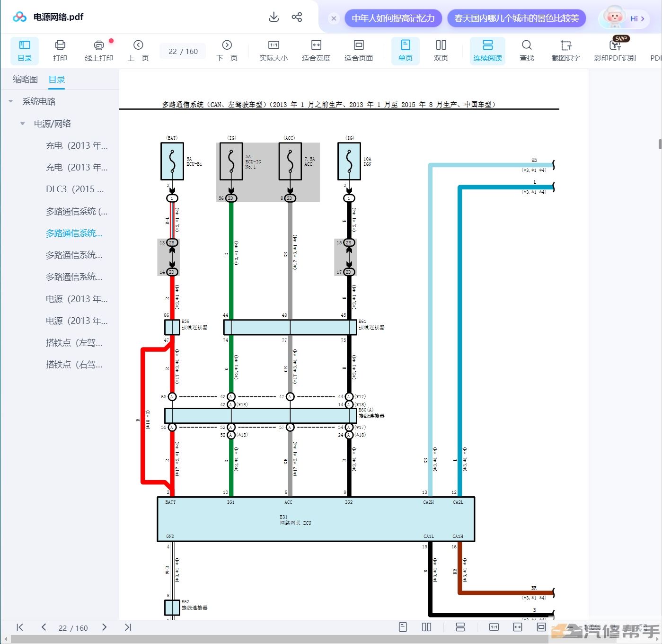Select single page icon in bottom bar
The height and width of the screenshot is (644, 662).
403,627
